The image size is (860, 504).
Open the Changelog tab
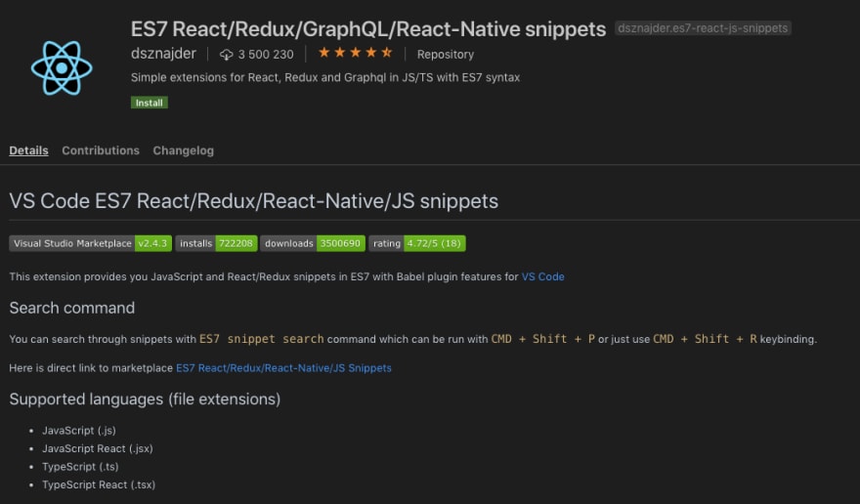pyautogui.click(x=183, y=150)
